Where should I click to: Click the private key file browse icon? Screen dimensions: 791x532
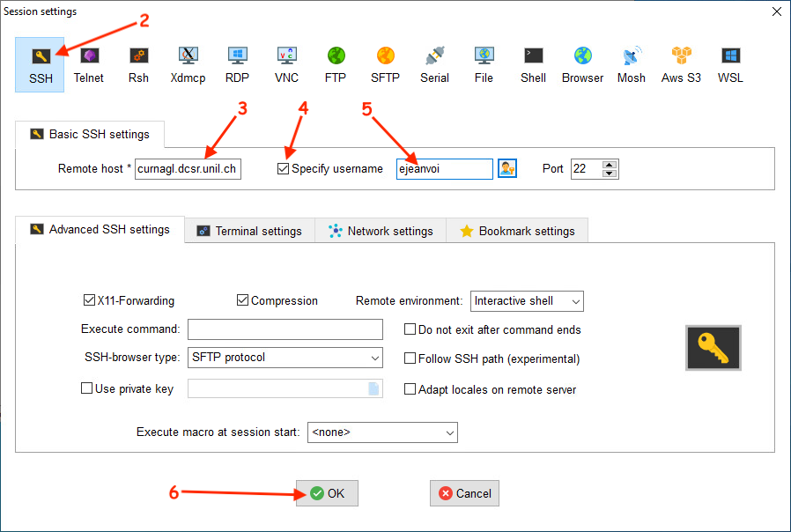(373, 388)
